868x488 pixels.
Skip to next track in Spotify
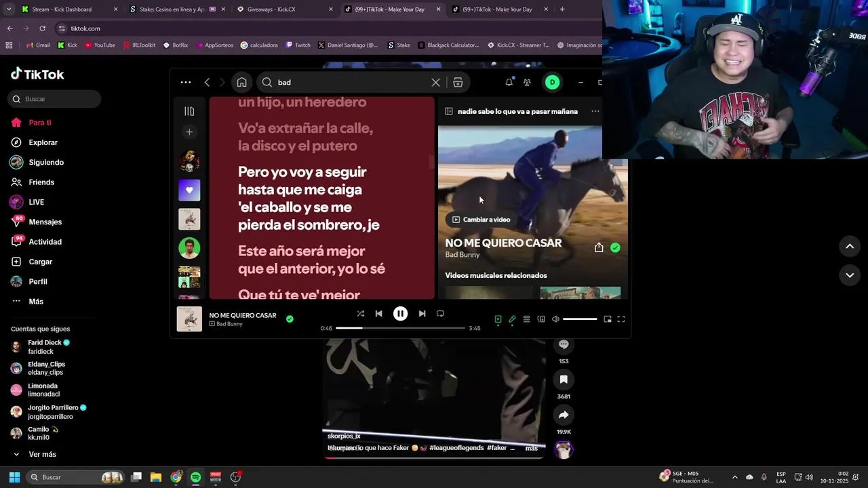tap(422, 314)
